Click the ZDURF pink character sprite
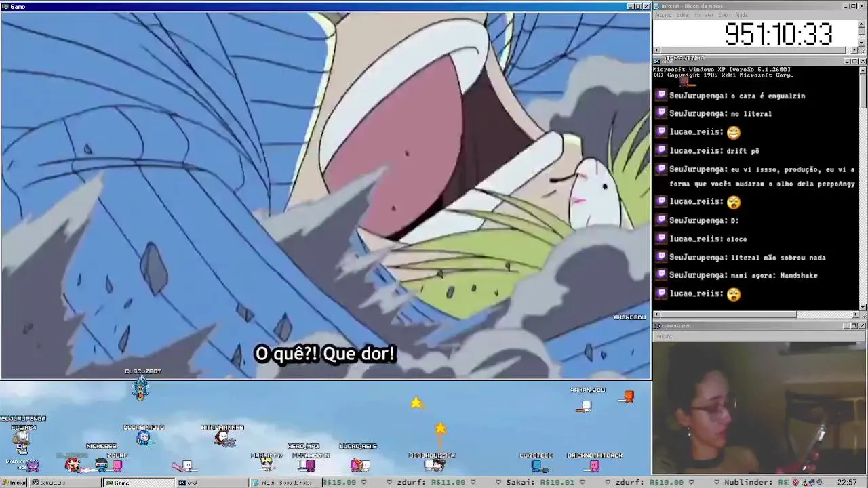Image resolution: width=868 pixels, height=488 pixels. click(117, 466)
